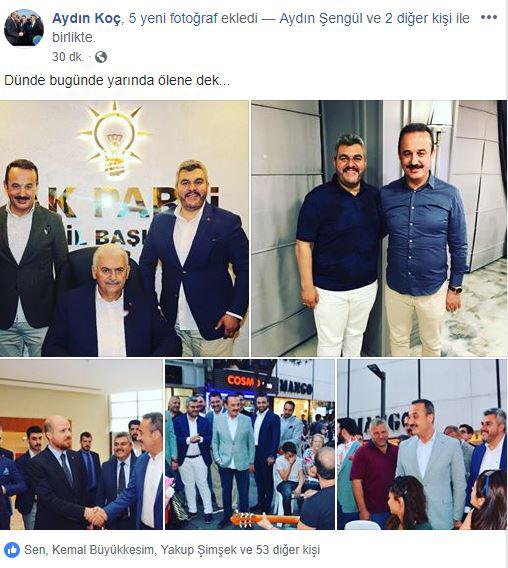Open the photo in front of Mango store
This screenshot has width=508, height=568.
(422, 444)
